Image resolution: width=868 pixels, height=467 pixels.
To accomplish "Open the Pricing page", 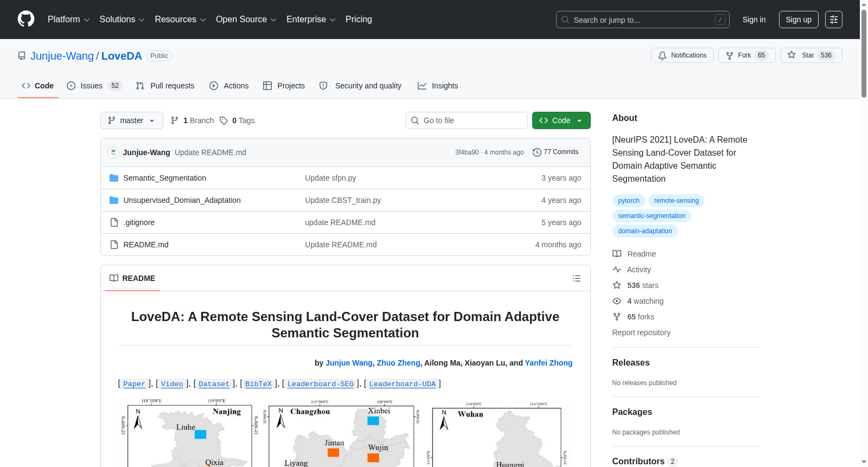I will coord(359,20).
